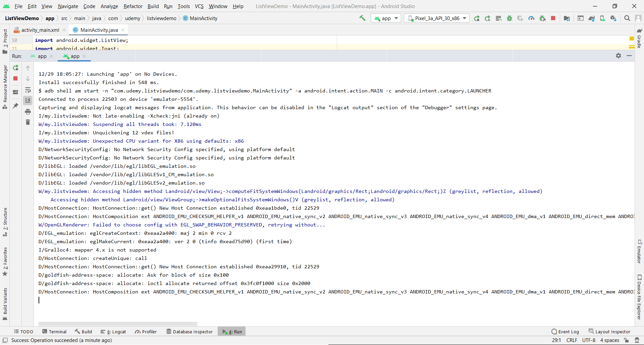This screenshot has width=644, height=345.
Task: Hide the Run tool window
Action: click(x=629, y=56)
